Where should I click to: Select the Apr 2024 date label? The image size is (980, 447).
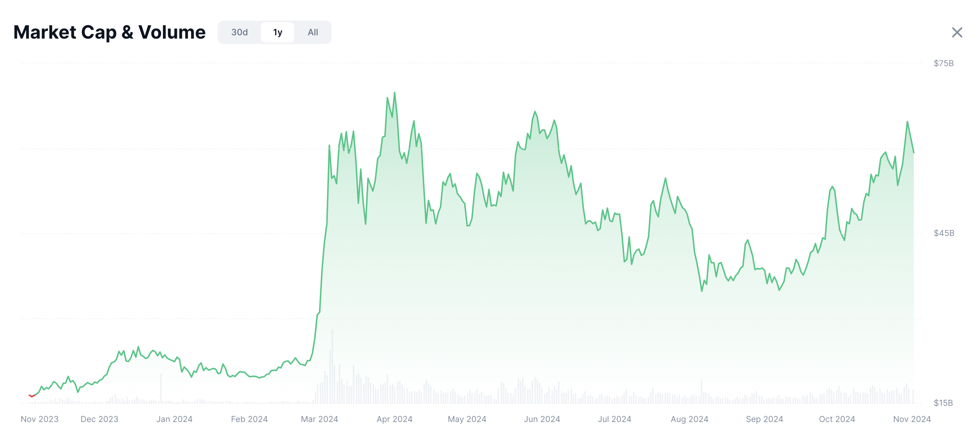tap(394, 419)
